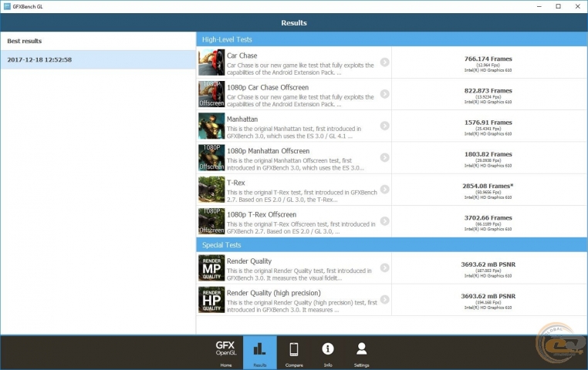Click Render Quality 3693.62 mB PSNR value
The image size is (588, 370).
[x=488, y=264]
